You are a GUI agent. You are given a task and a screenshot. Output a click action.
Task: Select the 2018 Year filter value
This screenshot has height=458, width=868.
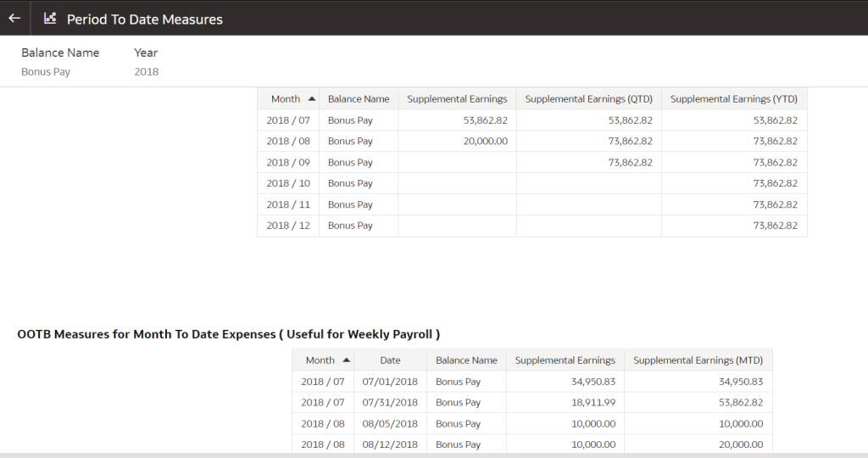click(146, 72)
